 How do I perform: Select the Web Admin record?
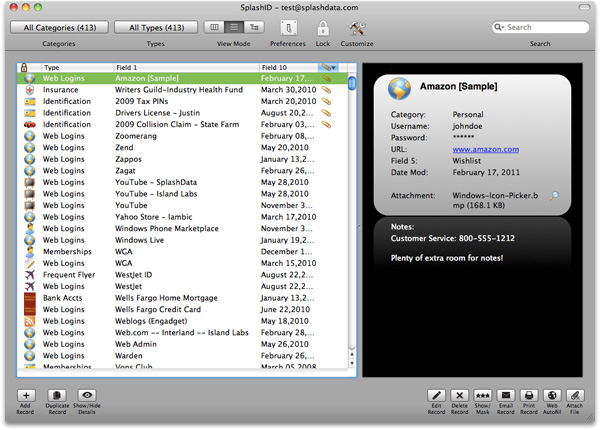(x=183, y=344)
